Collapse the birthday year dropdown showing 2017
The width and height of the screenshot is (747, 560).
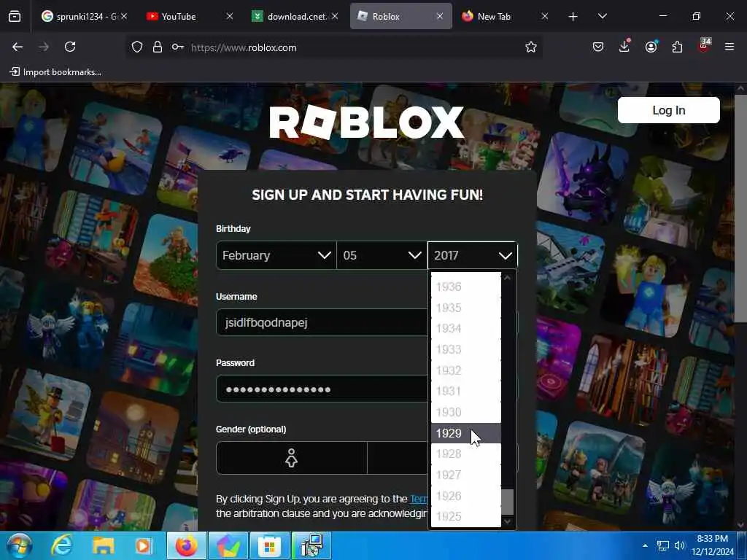click(472, 255)
